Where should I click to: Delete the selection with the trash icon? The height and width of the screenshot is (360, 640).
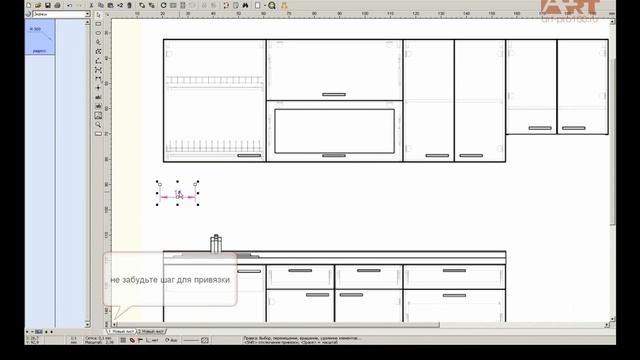tap(129, 5)
